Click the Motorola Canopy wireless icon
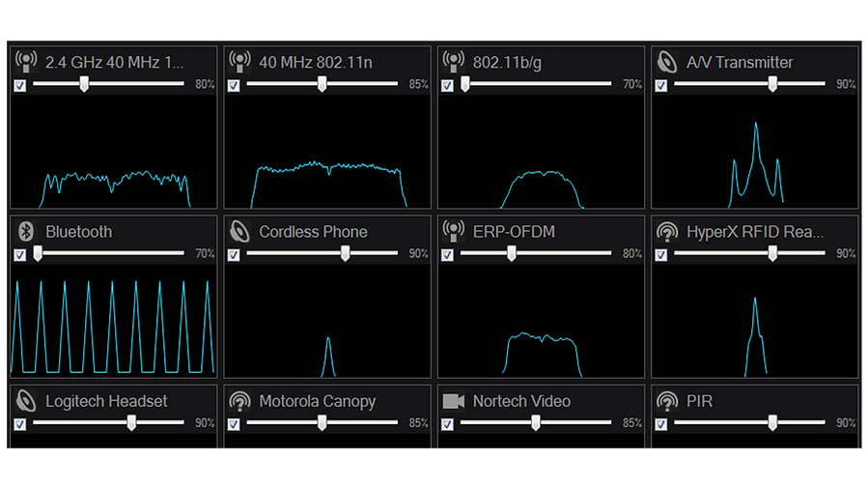Viewport: 868px width, 489px height. click(x=239, y=401)
